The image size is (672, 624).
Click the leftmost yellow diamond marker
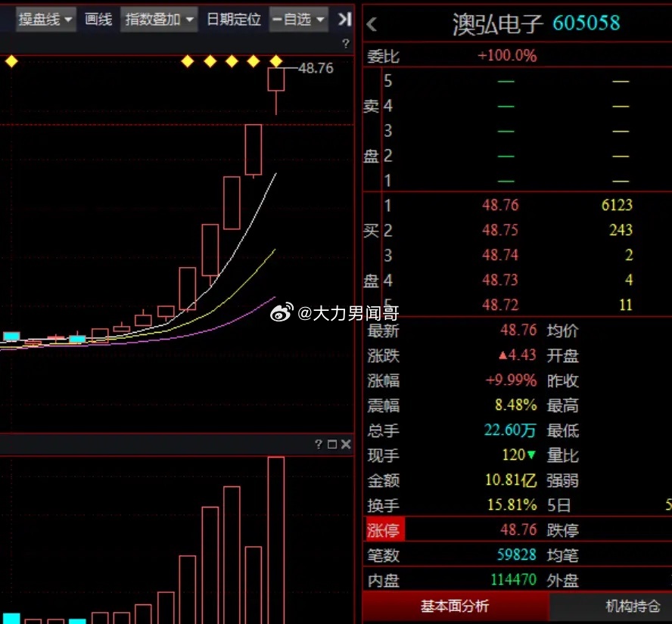[x=11, y=61]
